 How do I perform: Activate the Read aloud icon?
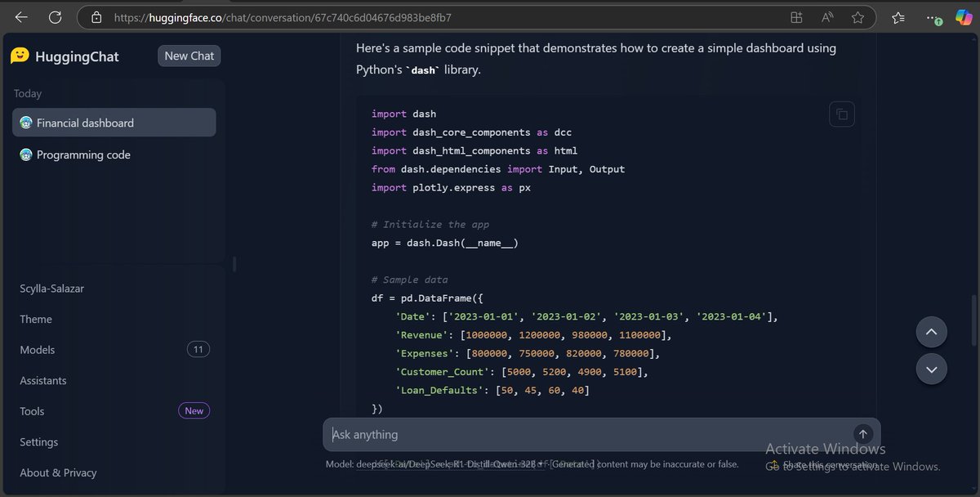coord(827,17)
